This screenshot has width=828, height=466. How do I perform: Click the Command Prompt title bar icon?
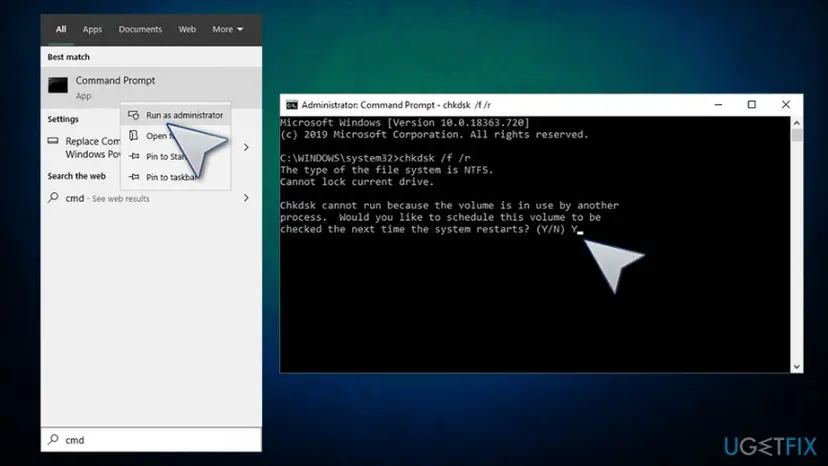(291, 105)
